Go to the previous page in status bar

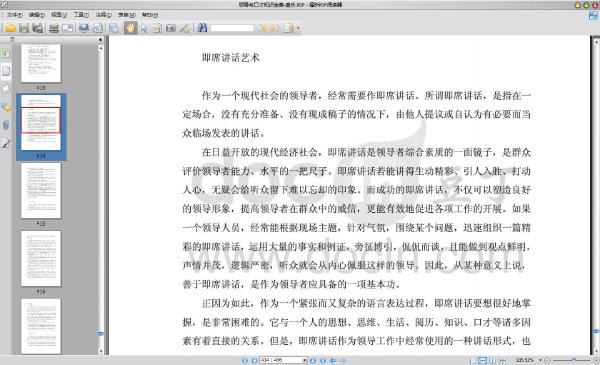(254, 360)
